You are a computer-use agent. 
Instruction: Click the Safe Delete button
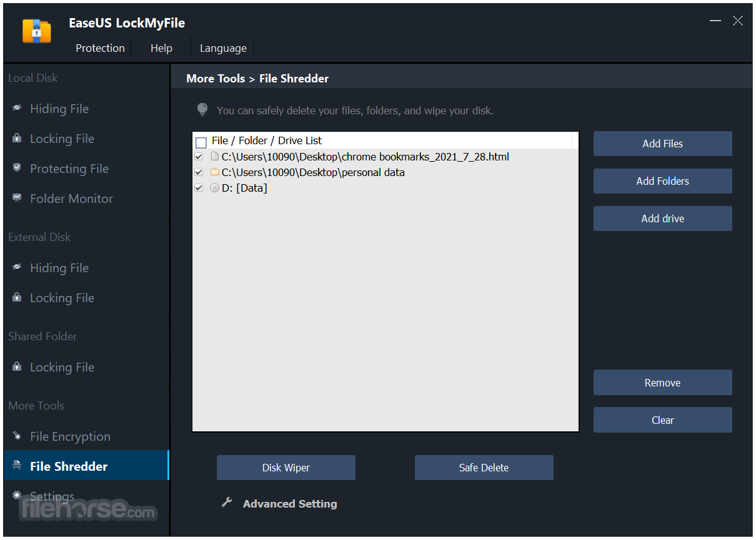484,468
